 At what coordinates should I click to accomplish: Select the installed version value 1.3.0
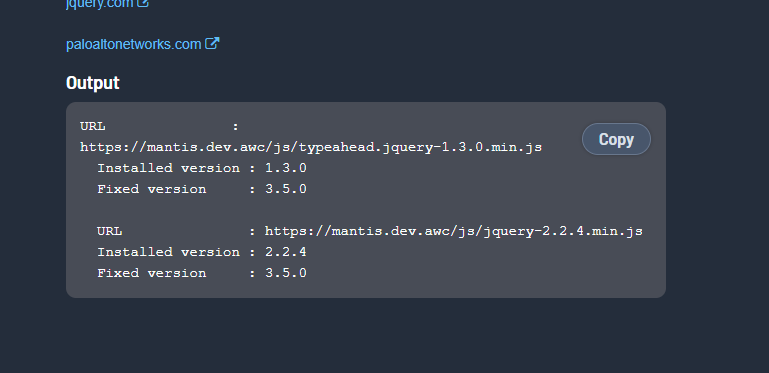(x=286, y=168)
